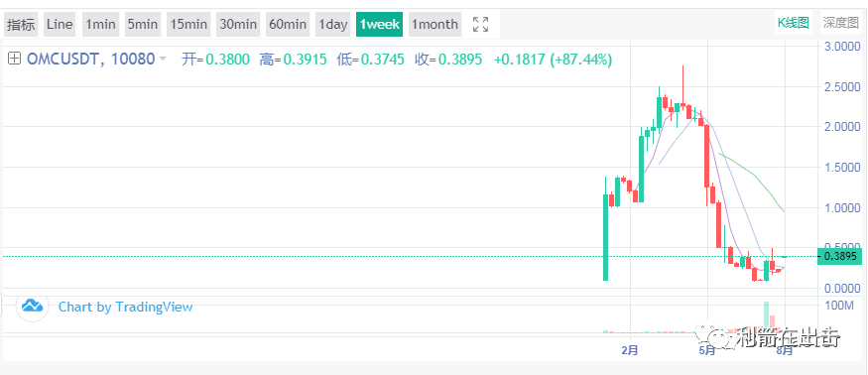Click the 5月 time axis label
Screen dimensions: 868x375
707,351
